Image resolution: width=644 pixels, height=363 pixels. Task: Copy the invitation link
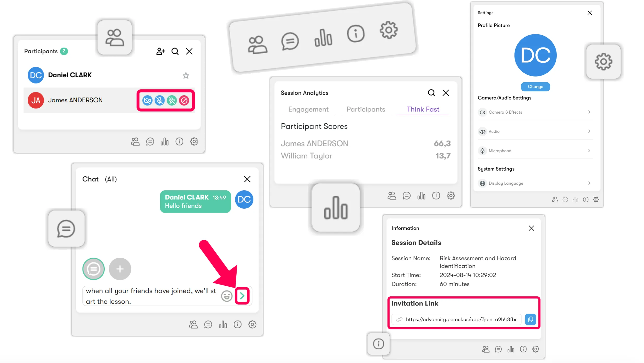[530, 319]
